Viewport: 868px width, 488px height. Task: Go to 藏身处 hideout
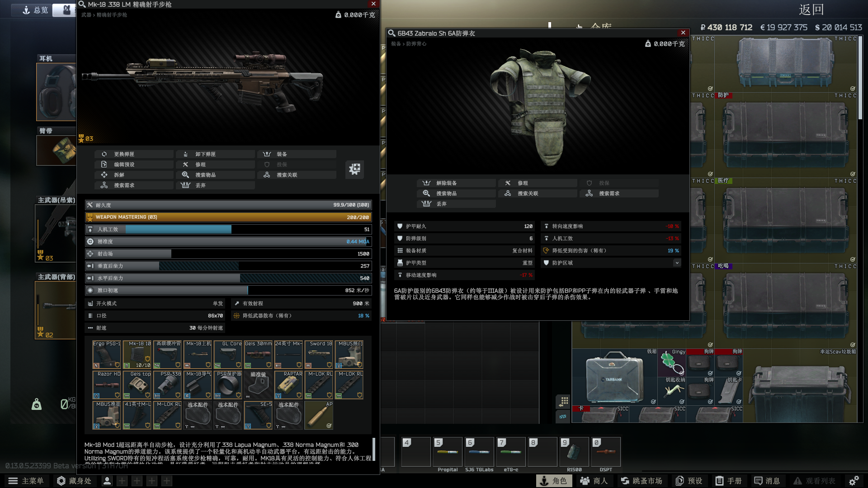[75, 481]
